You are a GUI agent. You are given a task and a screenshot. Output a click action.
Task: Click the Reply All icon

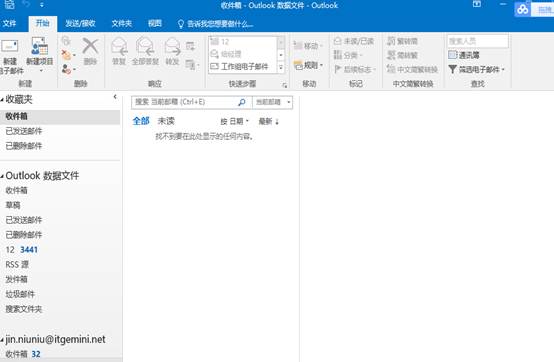pyautogui.click(x=145, y=47)
